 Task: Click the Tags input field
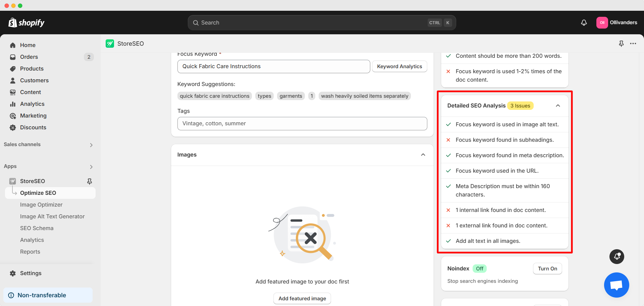pyautogui.click(x=302, y=124)
